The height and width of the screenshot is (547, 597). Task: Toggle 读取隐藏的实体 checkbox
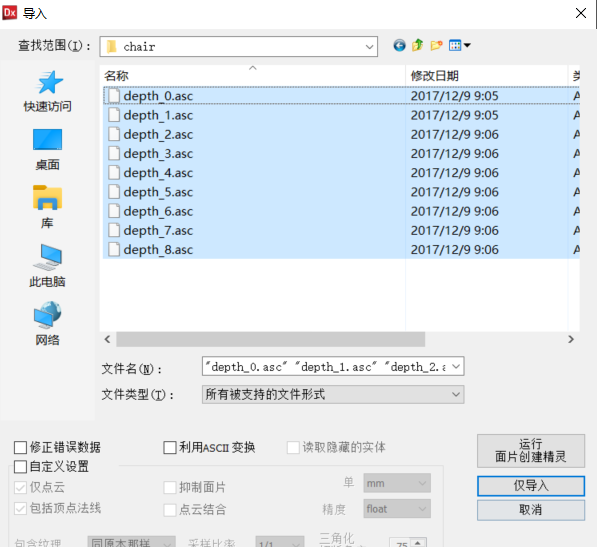click(293, 448)
